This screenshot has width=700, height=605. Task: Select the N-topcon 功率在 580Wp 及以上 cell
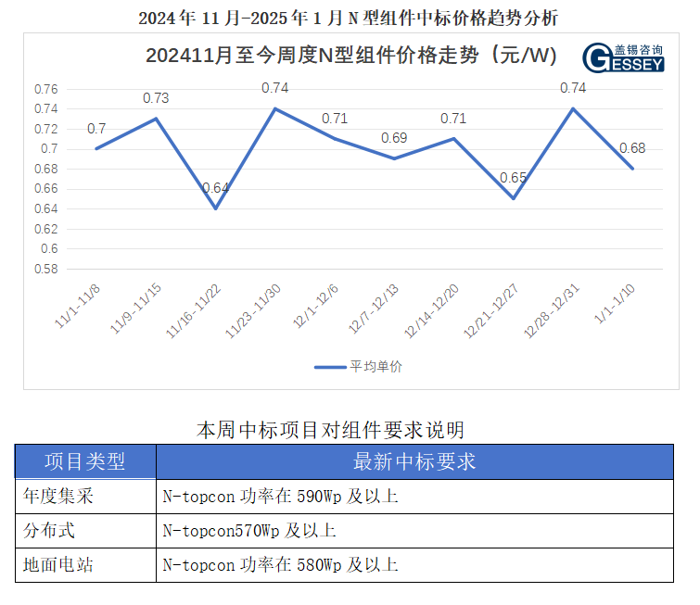[280, 564]
